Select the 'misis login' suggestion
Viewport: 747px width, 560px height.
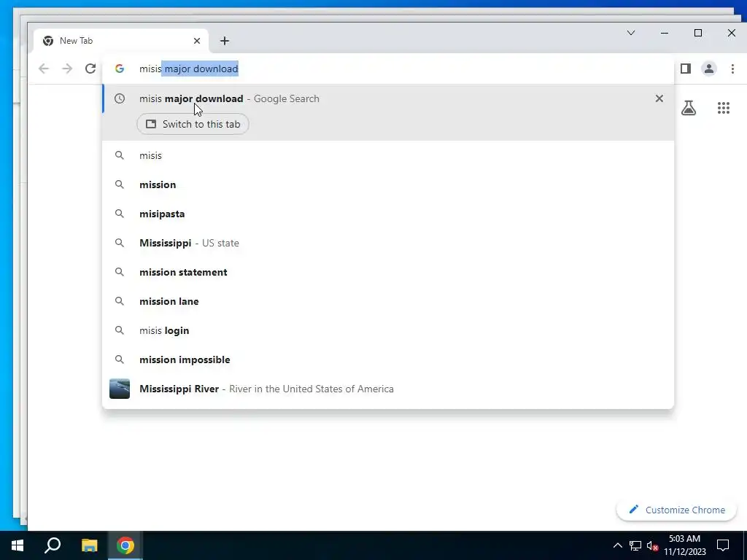click(388, 330)
